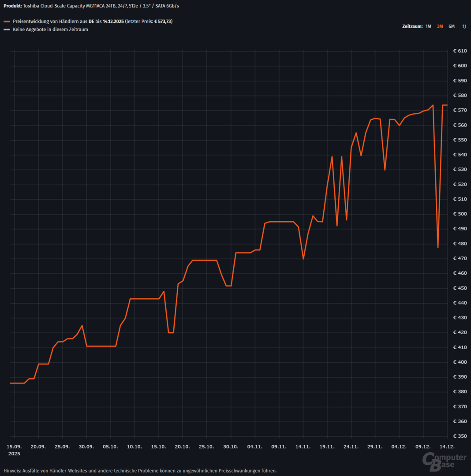This screenshot has height=476, width=471.
Task: Select the 1M time range
Action: pyautogui.click(x=428, y=26)
